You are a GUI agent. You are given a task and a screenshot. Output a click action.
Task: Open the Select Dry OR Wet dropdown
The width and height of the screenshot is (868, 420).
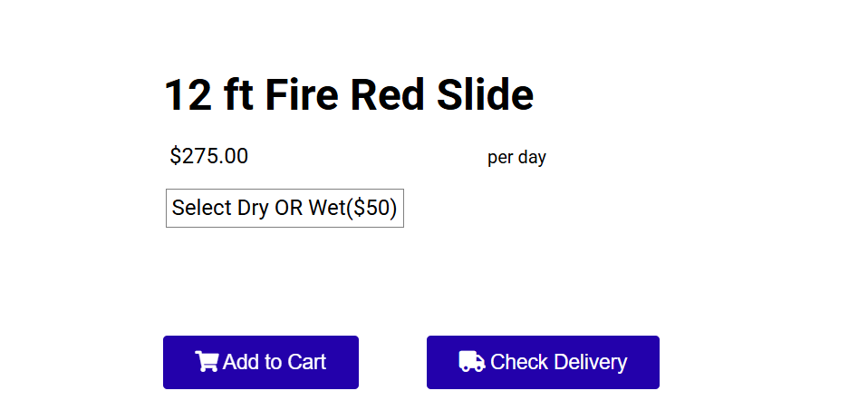click(x=285, y=208)
